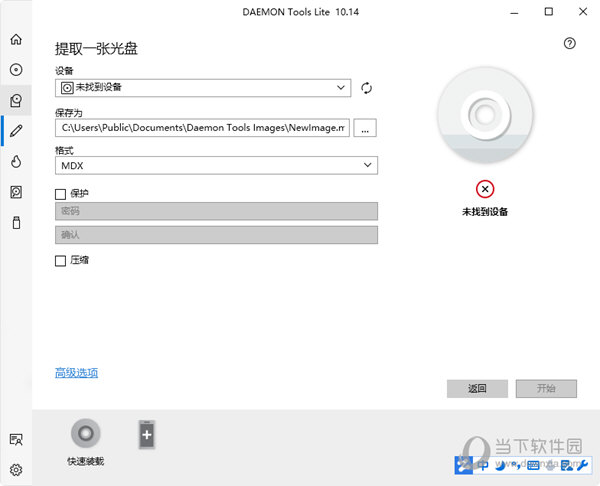
Task: Open the Home sidebar icon
Action: coord(16,39)
